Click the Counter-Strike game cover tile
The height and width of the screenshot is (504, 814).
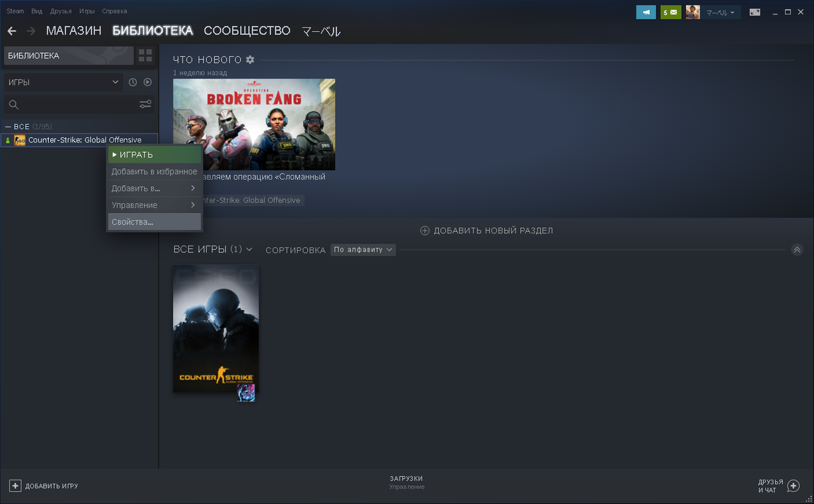[216, 329]
